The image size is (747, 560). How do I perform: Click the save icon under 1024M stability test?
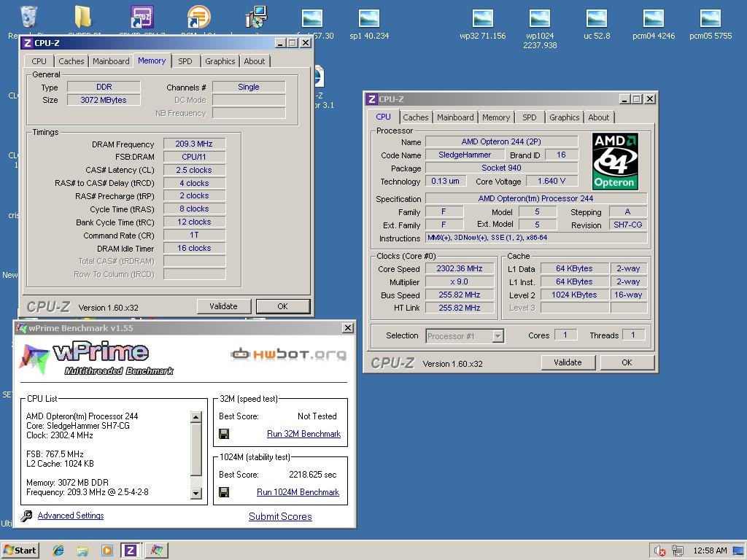click(224, 492)
